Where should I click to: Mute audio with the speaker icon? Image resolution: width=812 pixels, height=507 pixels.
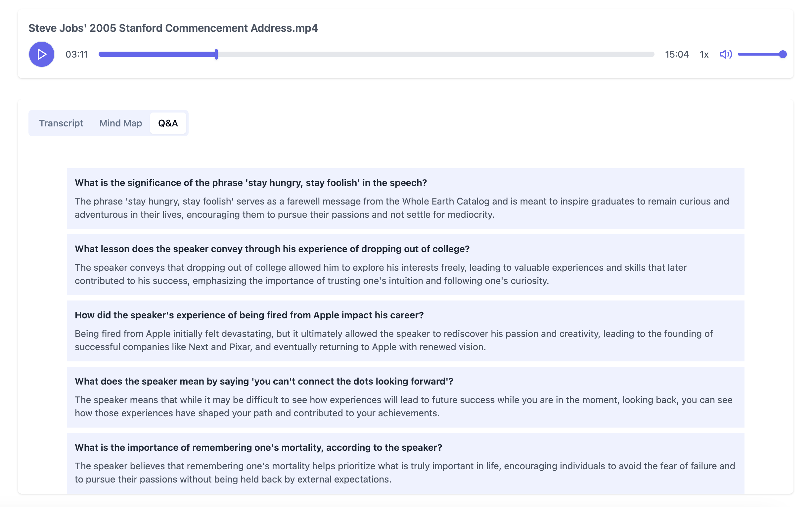(x=725, y=54)
